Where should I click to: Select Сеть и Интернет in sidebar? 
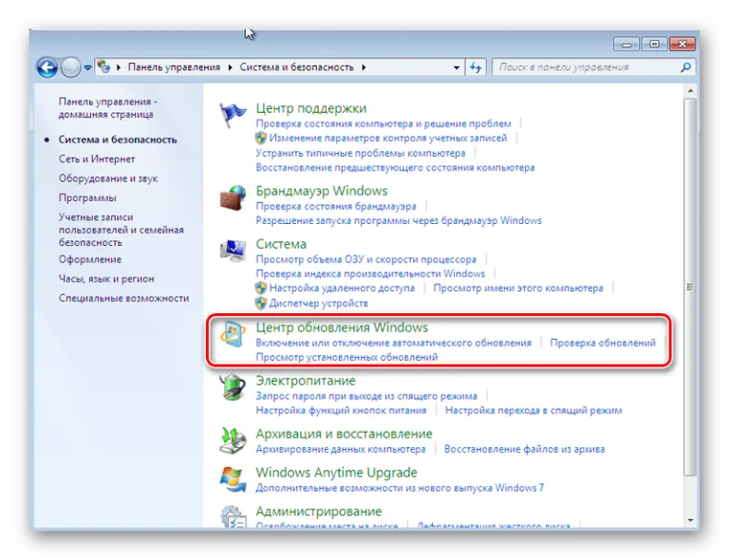click(x=97, y=159)
